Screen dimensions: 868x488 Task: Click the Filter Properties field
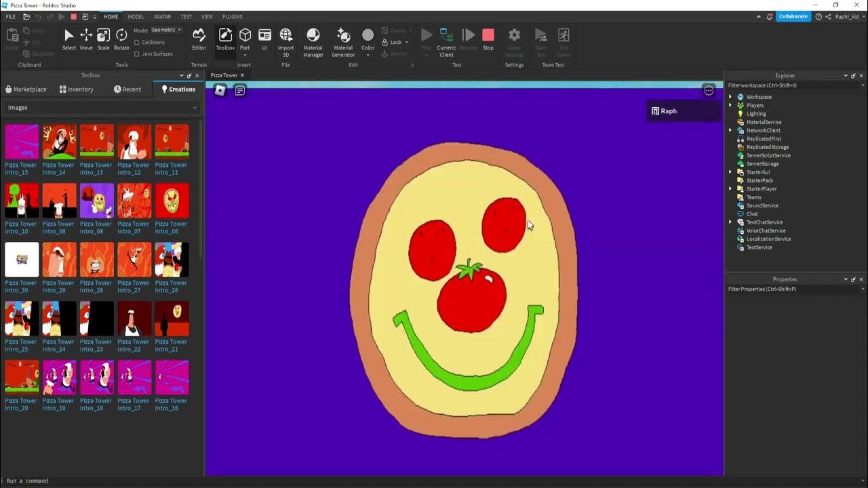coord(795,289)
